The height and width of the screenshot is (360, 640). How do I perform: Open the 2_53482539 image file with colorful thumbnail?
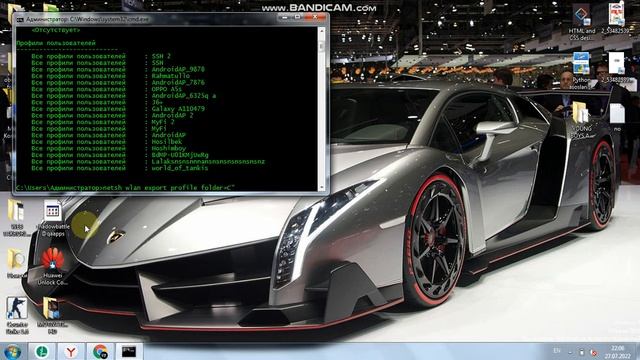tap(617, 18)
